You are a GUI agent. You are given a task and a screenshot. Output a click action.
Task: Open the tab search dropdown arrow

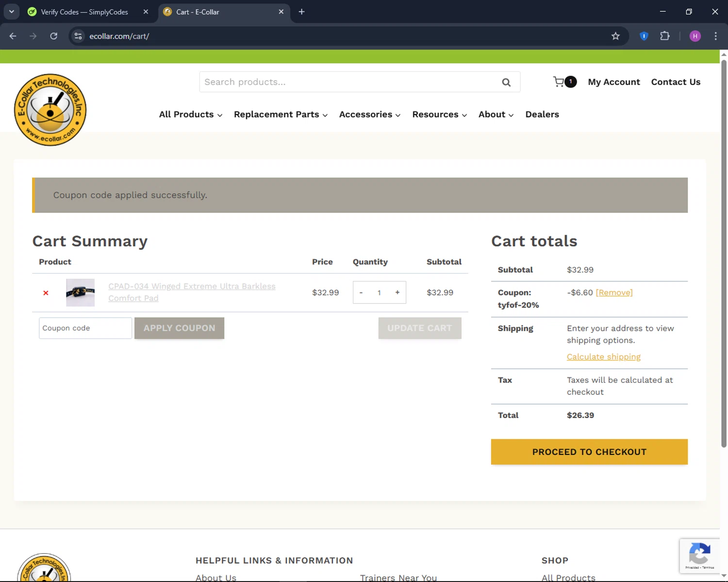[x=12, y=12]
